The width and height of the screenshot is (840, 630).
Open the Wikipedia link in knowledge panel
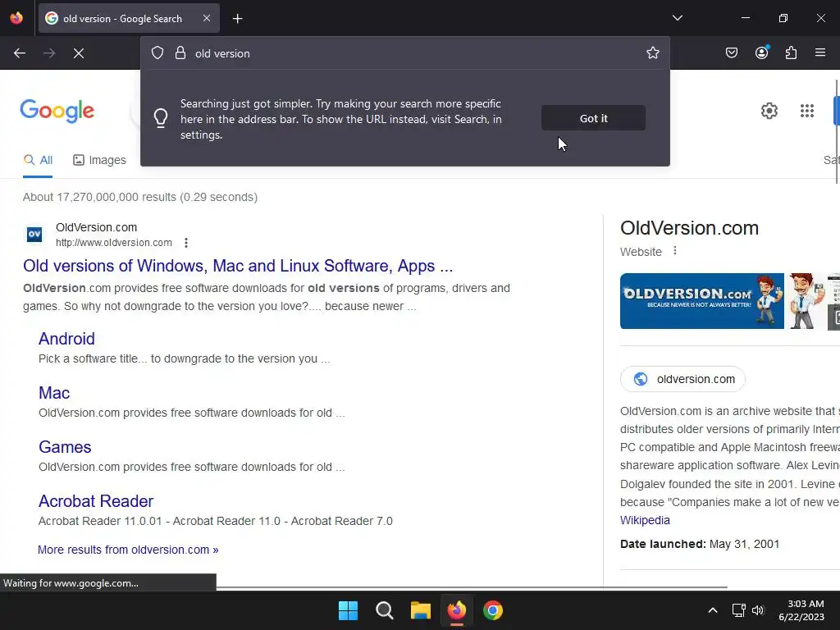click(x=645, y=520)
